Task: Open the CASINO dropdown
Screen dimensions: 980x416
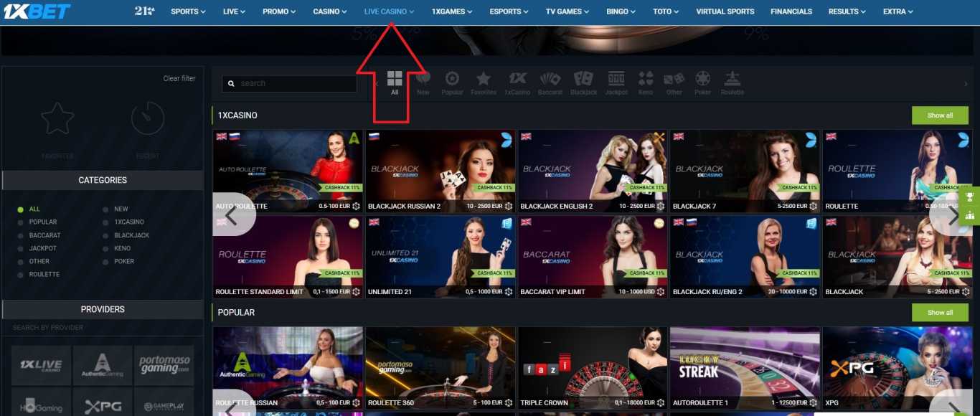Action: pyautogui.click(x=330, y=11)
